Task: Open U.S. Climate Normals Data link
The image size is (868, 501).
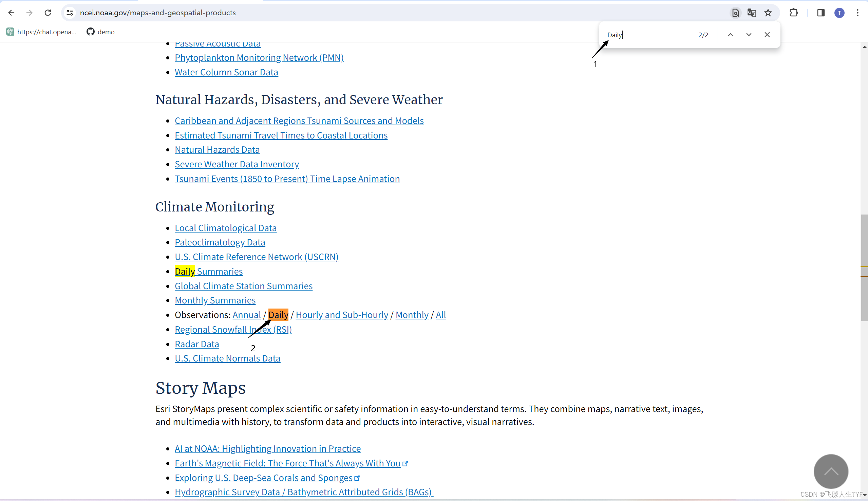Action: (227, 358)
